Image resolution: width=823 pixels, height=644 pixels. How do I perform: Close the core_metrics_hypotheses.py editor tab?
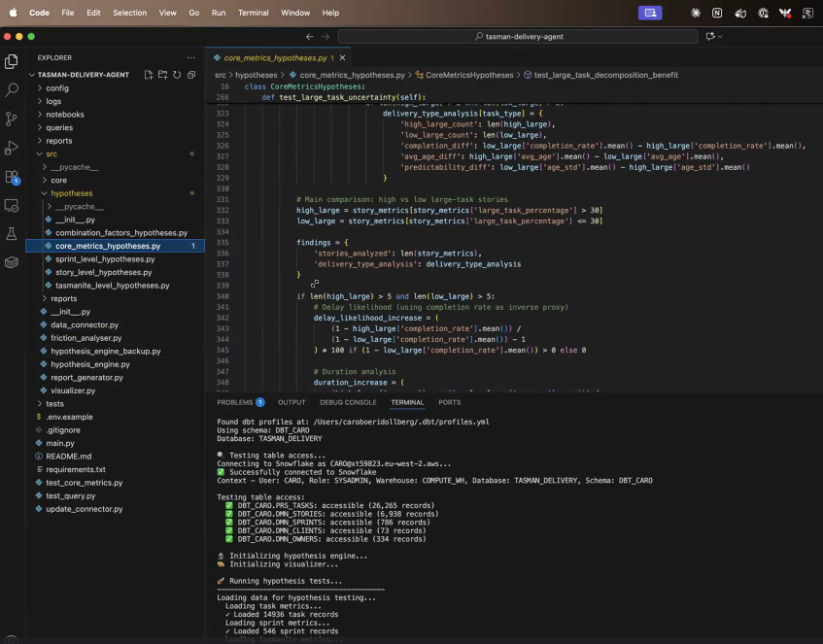tap(344, 58)
